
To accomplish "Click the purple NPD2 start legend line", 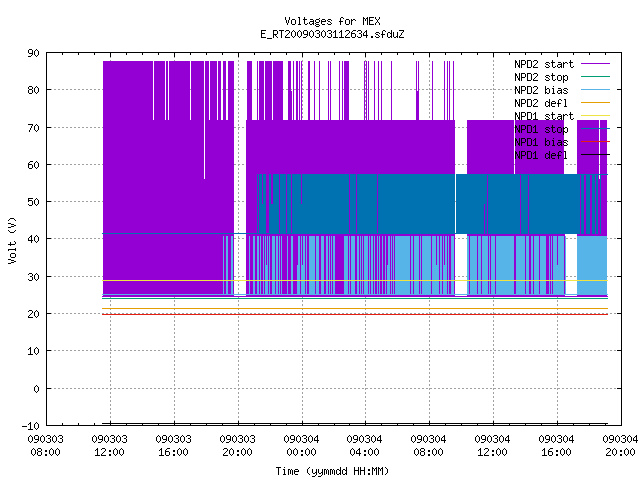I will click(x=595, y=64).
